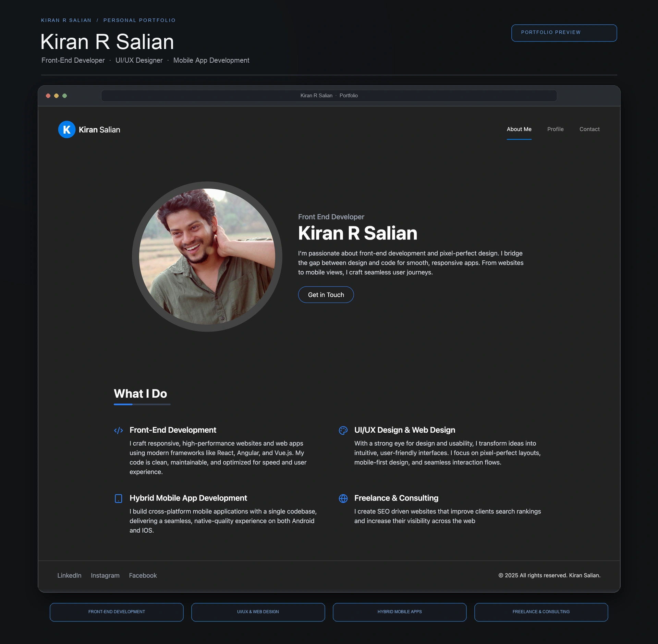Open the Contact nav tab
The width and height of the screenshot is (658, 644).
click(x=589, y=129)
